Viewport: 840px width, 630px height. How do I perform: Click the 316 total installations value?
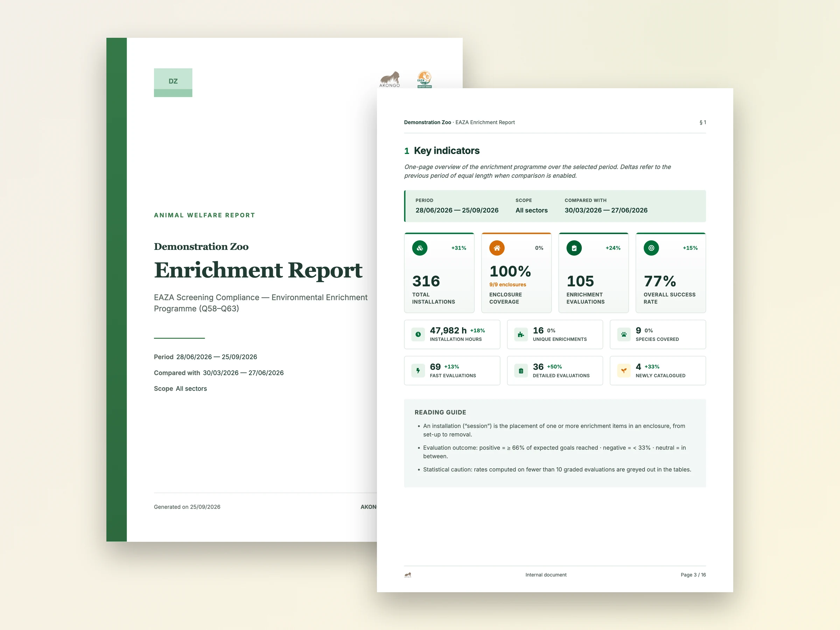(426, 281)
